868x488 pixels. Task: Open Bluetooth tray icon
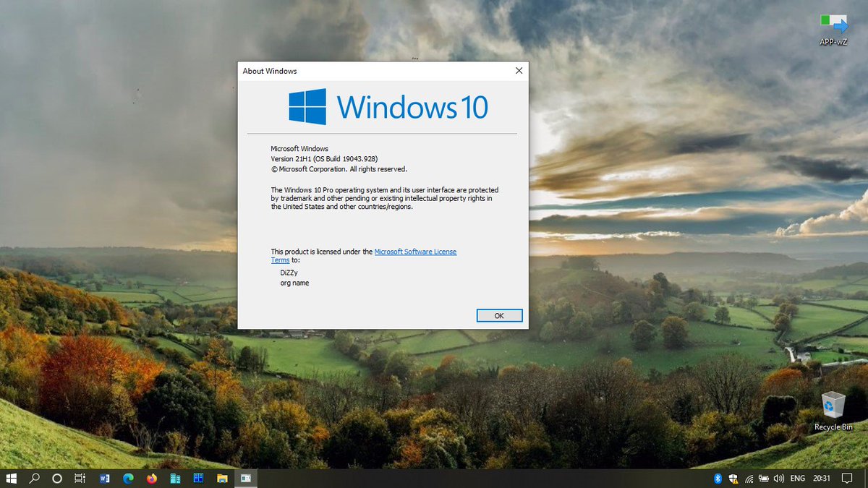click(x=718, y=478)
